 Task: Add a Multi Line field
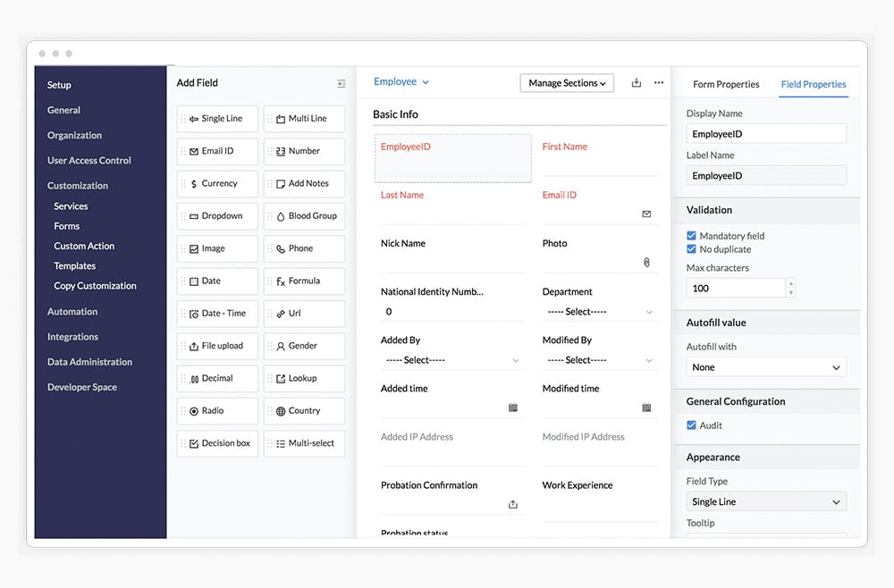pyautogui.click(x=305, y=119)
